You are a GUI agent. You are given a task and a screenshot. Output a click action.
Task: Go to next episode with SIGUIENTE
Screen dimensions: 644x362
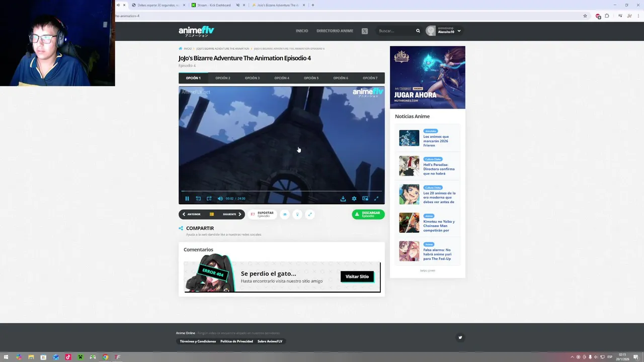point(232,214)
